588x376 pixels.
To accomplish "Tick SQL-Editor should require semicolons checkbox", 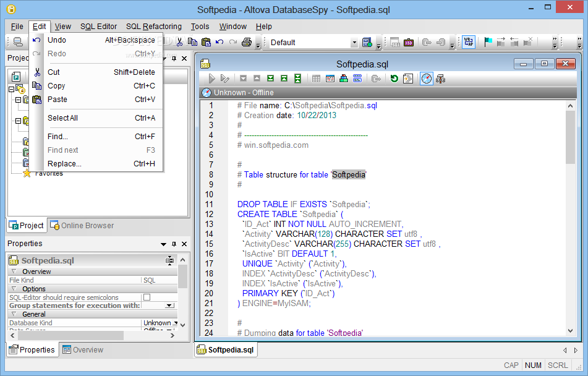I will point(147,297).
